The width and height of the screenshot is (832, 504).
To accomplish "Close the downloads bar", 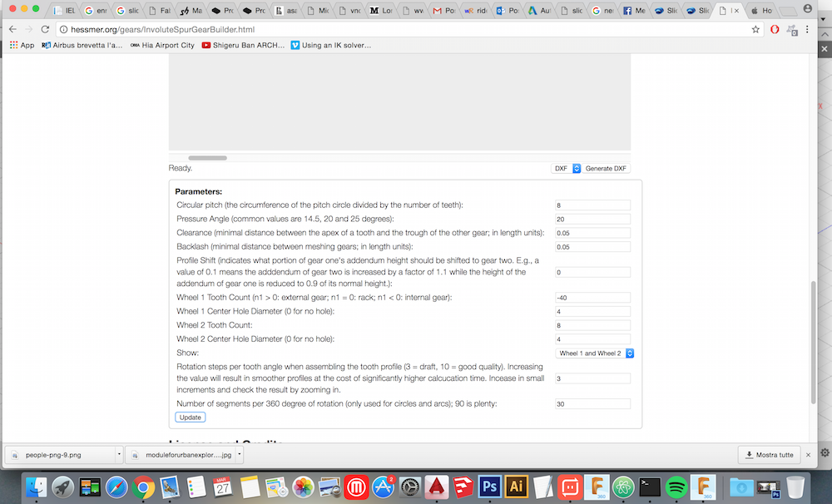I will click(808, 455).
